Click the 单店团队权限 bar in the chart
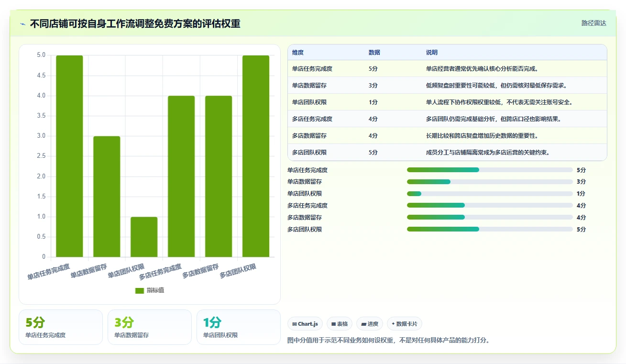The width and height of the screenshot is (626, 364). [x=144, y=237]
